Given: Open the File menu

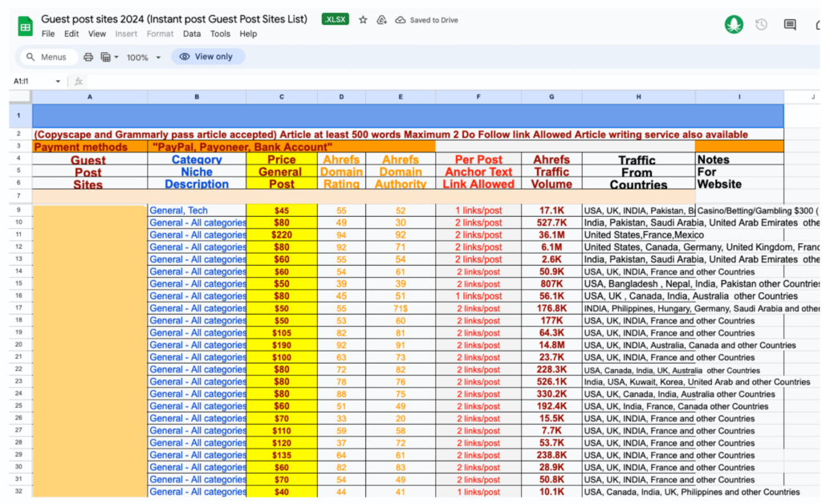Looking at the screenshot, I should 47,34.
